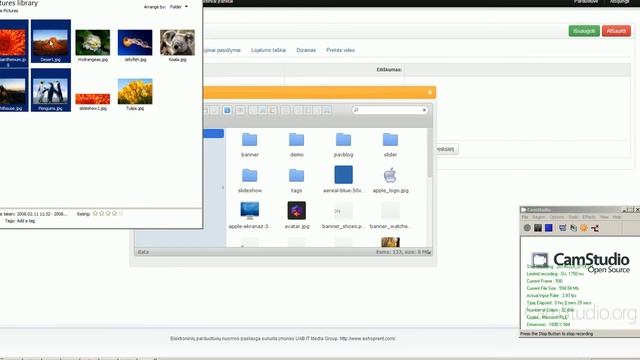Screen dimensions: 640x360
Task: Click Parduotuvė in the top bar
Action: (x=586, y=2)
